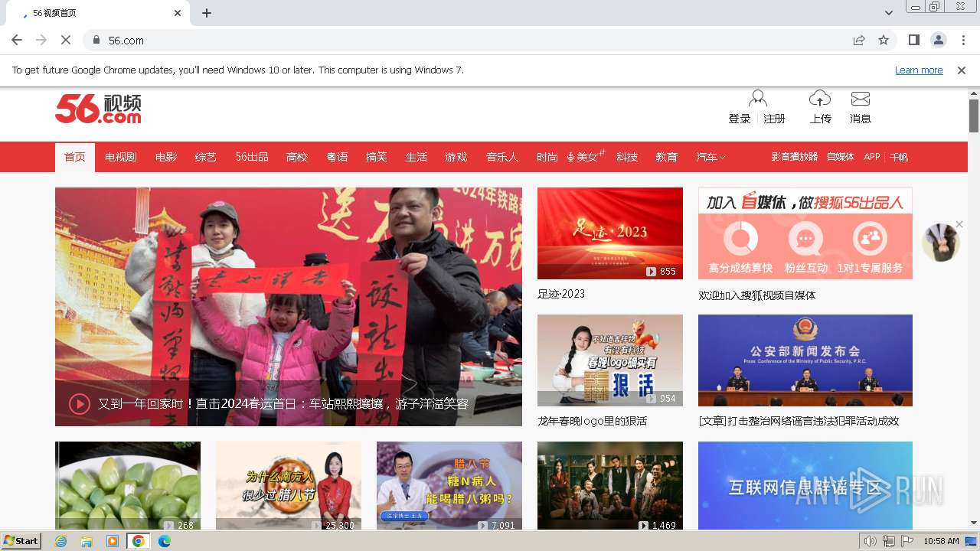Click the 影音播放器 link

pyautogui.click(x=795, y=157)
